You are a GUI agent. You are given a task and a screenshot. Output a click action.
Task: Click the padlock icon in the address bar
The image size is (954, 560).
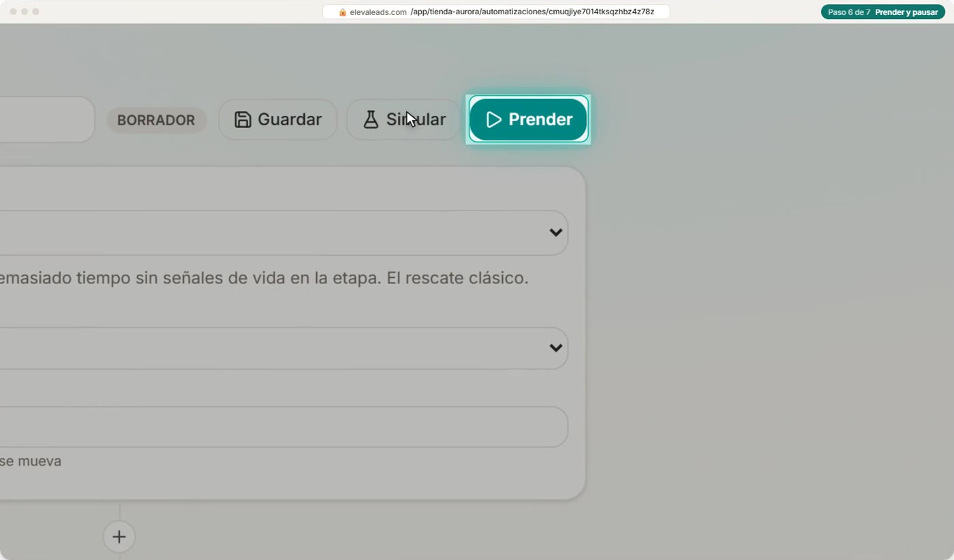[343, 12]
